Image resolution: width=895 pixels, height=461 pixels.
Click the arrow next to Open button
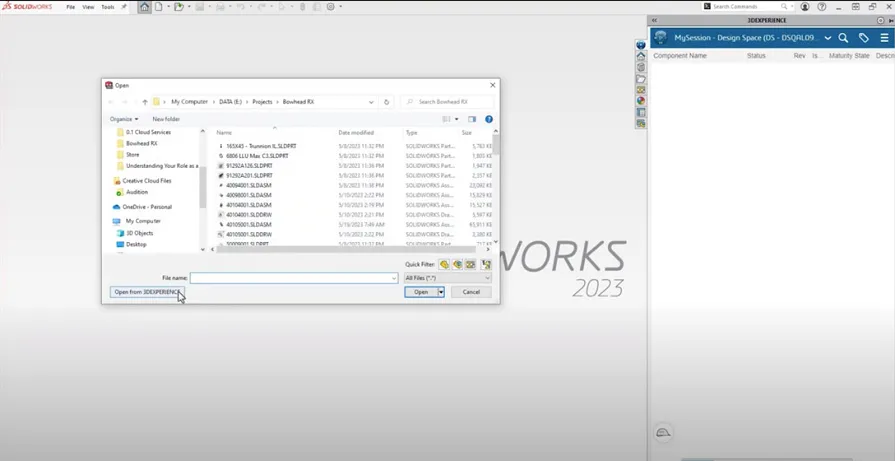441,292
